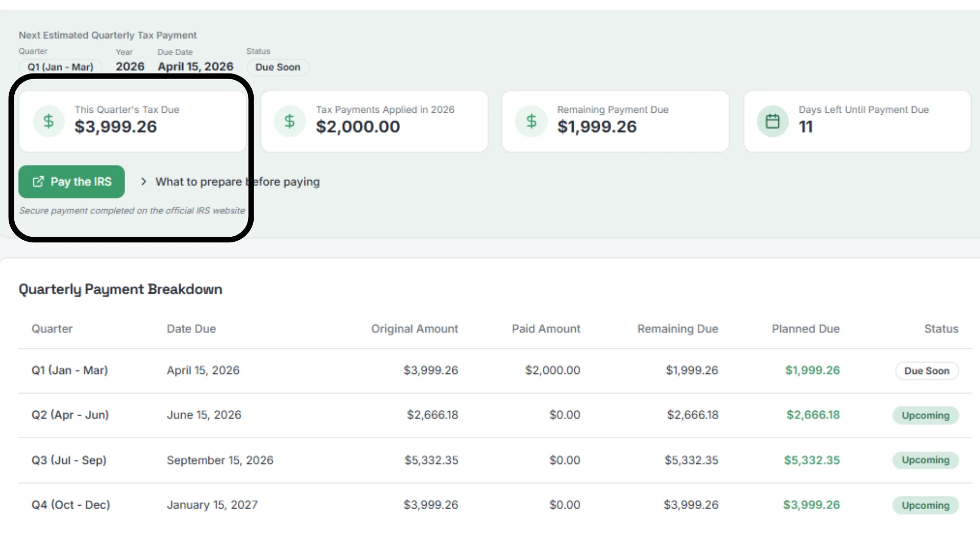Click Upcoming badge in the Q4 row
The width and height of the screenshot is (980, 551).
click(x=925, y=505)
